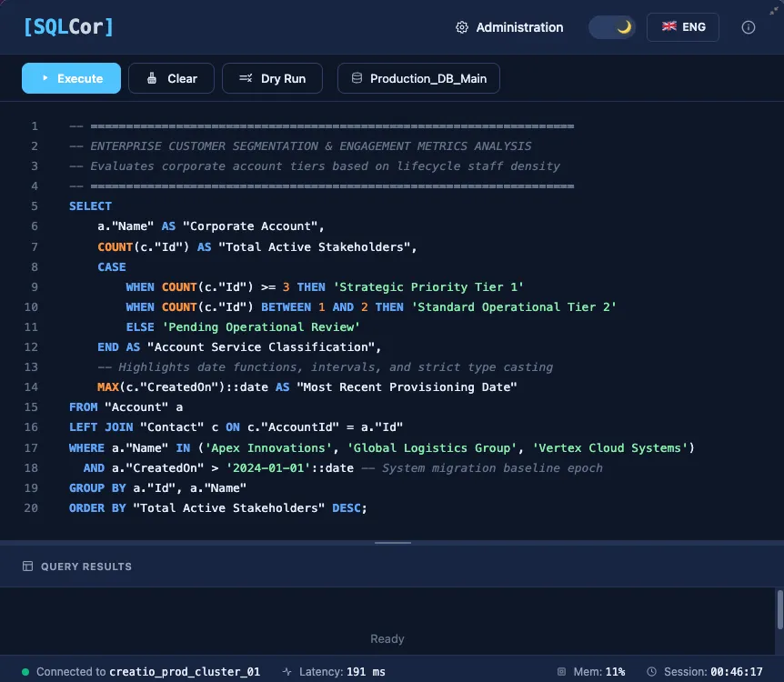Click the broom icon in Clear
This screenshot has height=682, width=784.
coord(152,78)
